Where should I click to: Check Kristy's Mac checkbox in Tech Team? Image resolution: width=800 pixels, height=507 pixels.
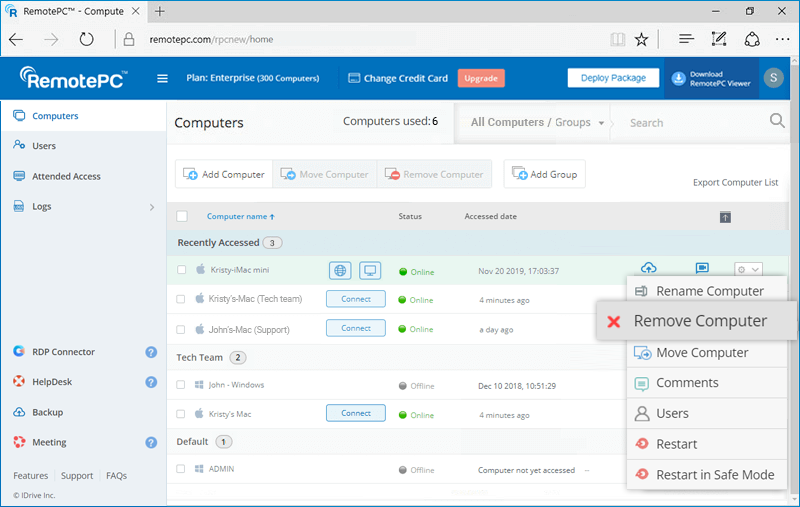point(181,414)
